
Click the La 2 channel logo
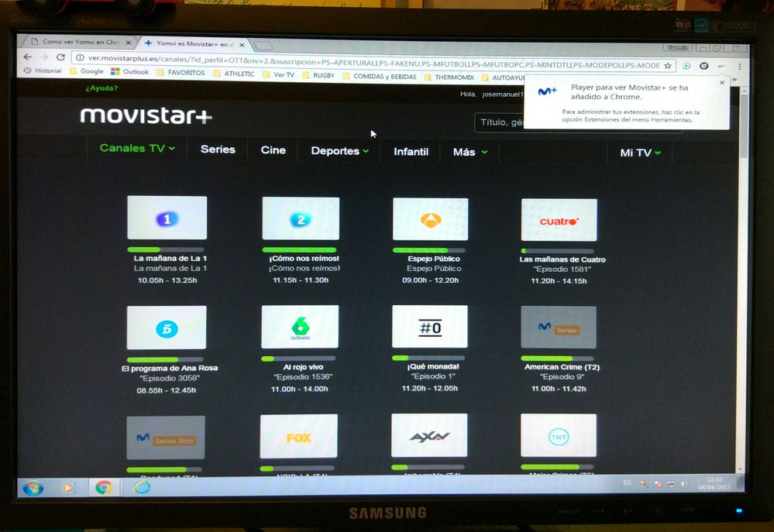(300, 218)
